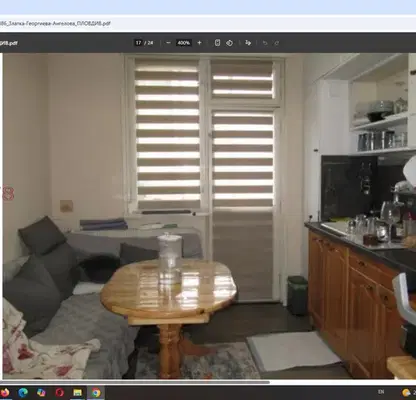
Task: Redo the last annotation
Action: [277, 43]
